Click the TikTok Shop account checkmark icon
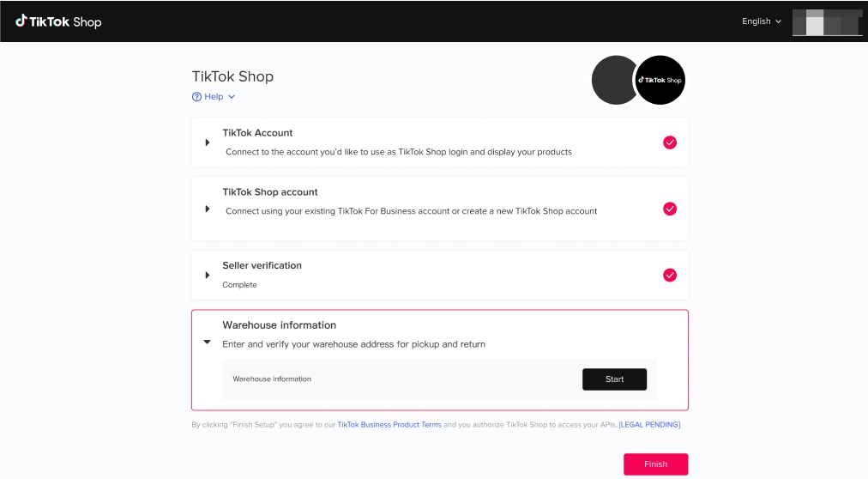The image size is (868, 479). click(x=670, y=209)
